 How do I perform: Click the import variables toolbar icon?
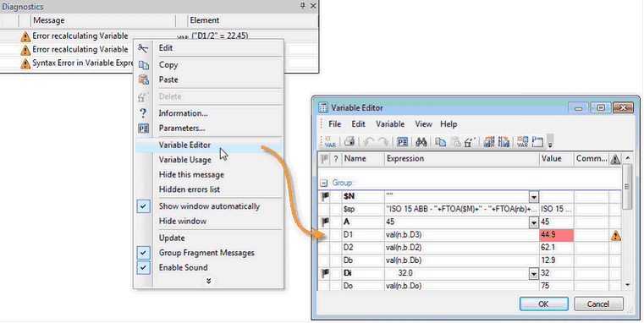489,142
